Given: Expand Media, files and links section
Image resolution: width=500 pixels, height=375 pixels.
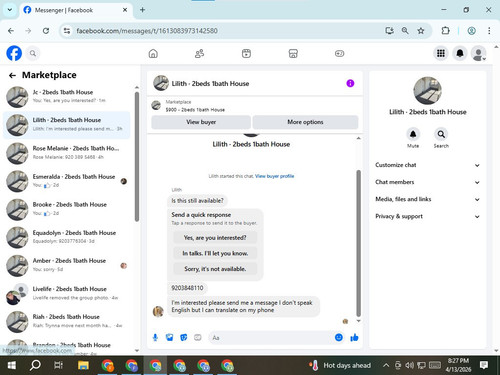Looking at the screenshot, I should [428, 199].
